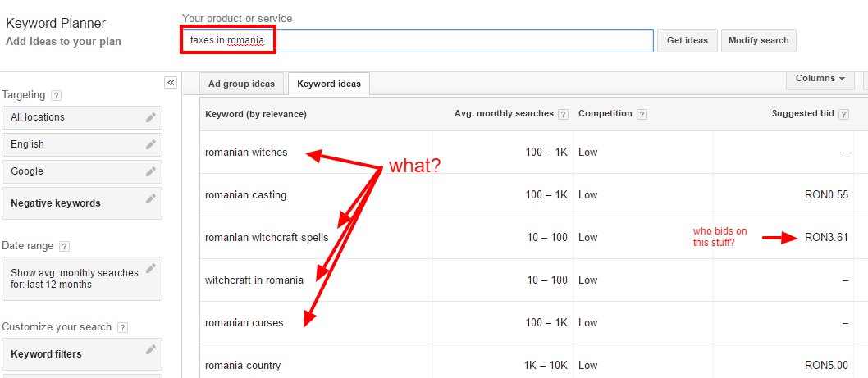Open help icon next to Date range
Viewport: 868px width, 378px height.
click(x=64, y=246)
